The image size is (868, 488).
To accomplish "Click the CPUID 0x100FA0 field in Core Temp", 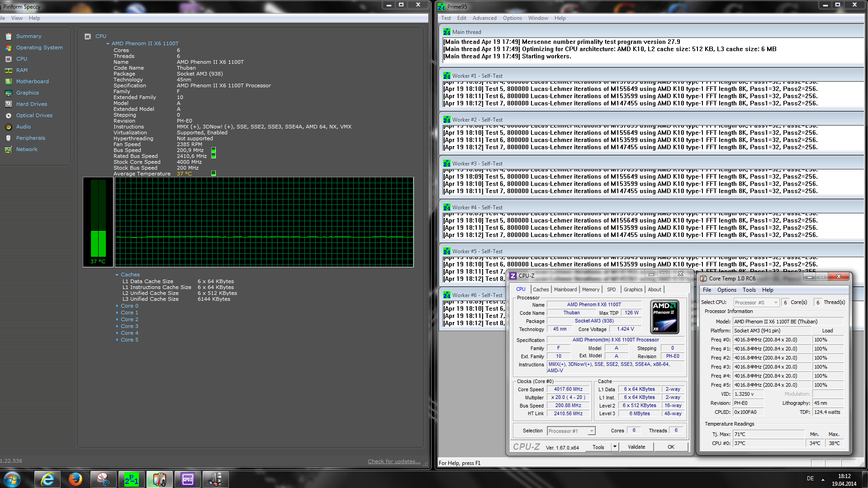I will point(749,412).
